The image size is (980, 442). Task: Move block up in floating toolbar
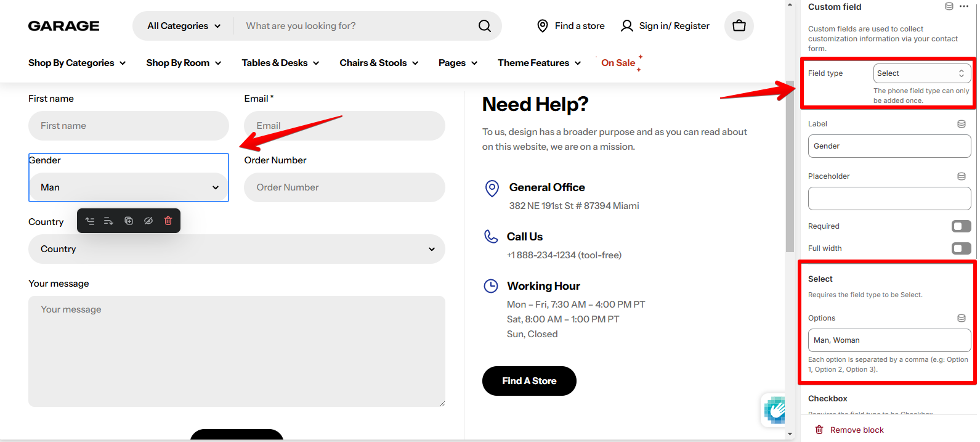(x=90, y=221)
